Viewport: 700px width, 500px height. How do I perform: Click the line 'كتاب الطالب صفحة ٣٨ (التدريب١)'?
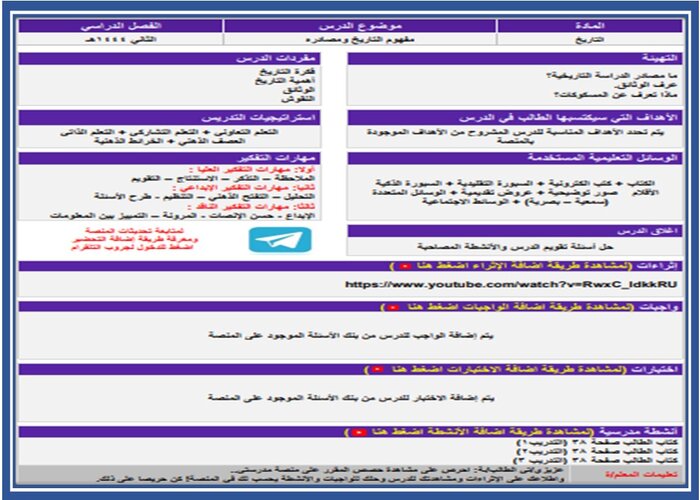(597, 442)
